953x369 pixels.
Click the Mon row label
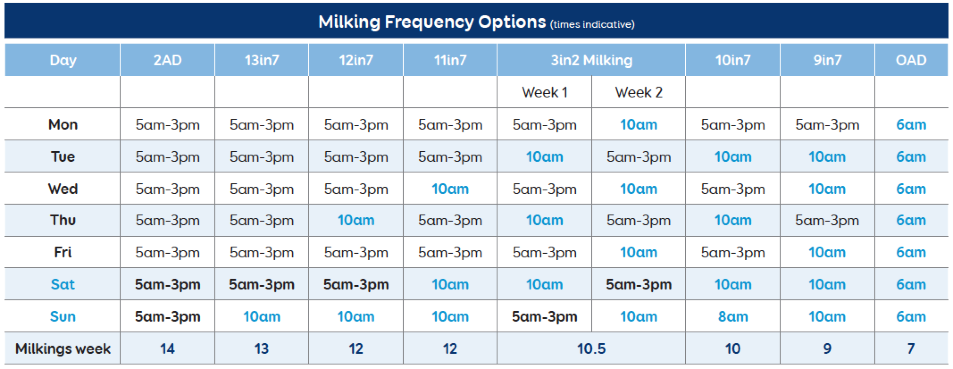(63, 125)
